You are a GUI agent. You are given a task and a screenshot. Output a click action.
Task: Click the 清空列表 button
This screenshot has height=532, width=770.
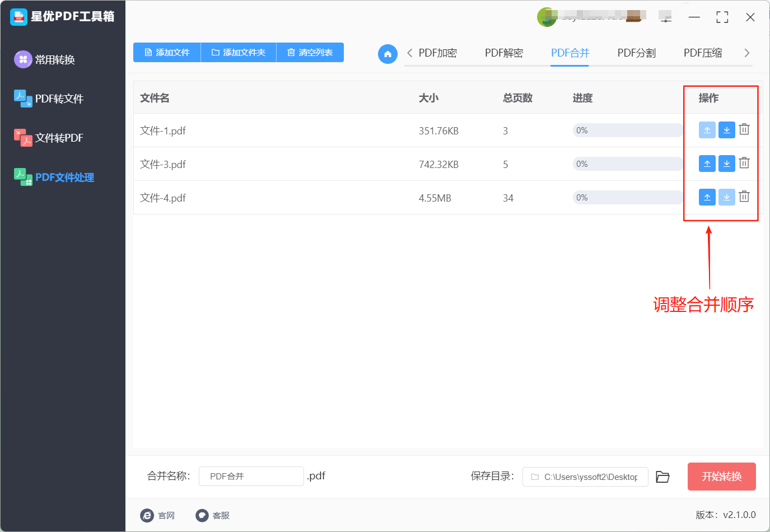point(310,52)
